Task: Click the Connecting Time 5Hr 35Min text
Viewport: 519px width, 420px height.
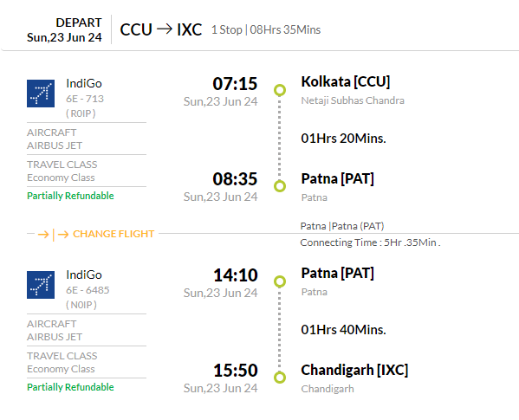Action: [x=370, y=242]
